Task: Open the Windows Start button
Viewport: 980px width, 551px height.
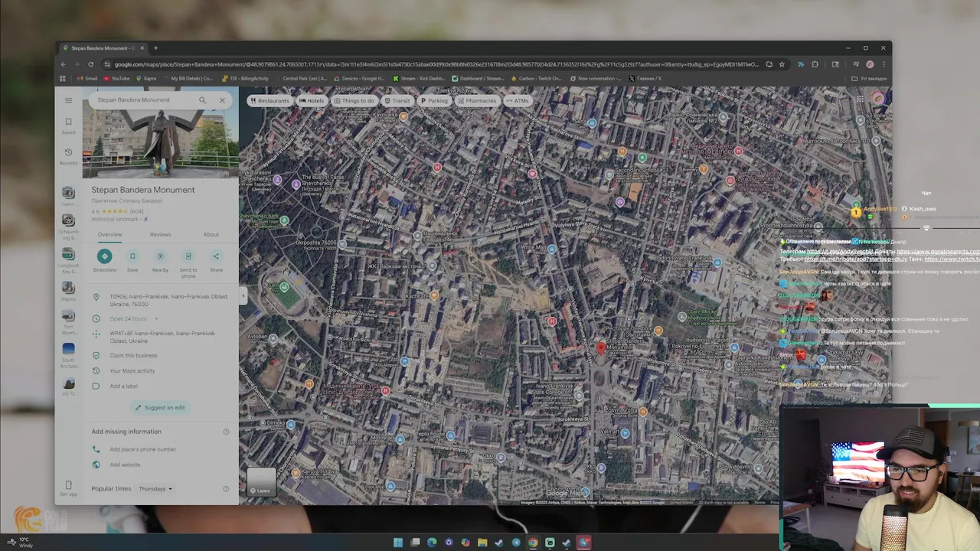Action: [x=398, y=543]
